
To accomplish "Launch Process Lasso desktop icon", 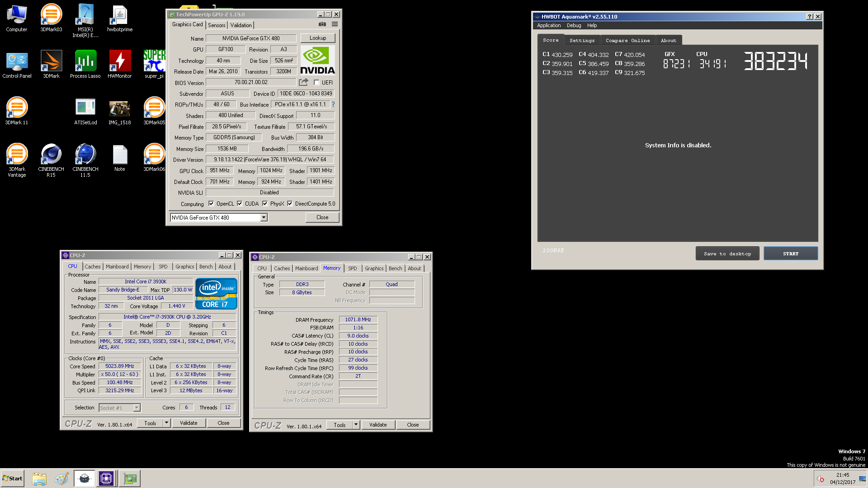I will pos(85,65).
